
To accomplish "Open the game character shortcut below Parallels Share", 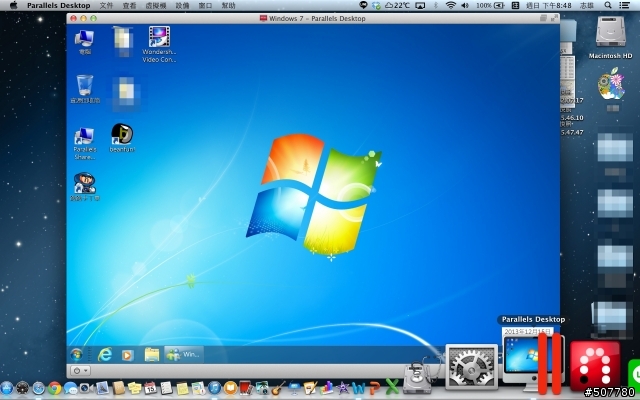I will click(85, 187).
